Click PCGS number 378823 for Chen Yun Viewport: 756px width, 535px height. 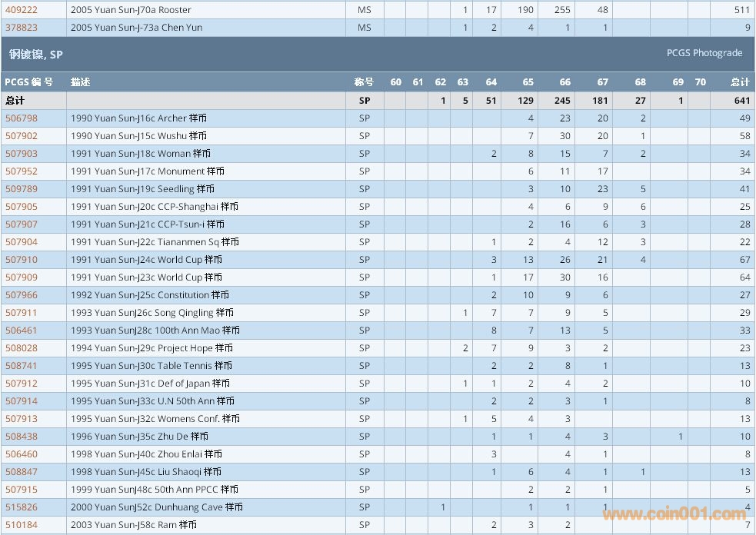(x=22, y=28)
